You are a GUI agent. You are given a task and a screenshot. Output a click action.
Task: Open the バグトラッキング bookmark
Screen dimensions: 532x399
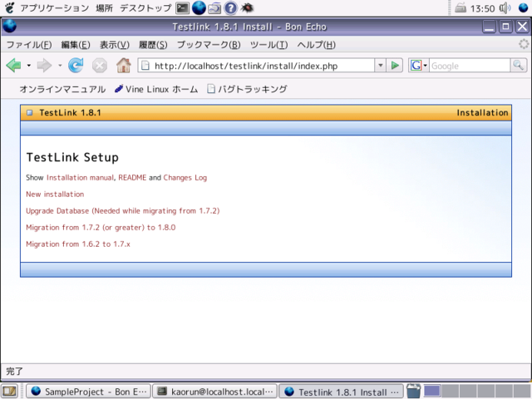[x=247, y=89]
